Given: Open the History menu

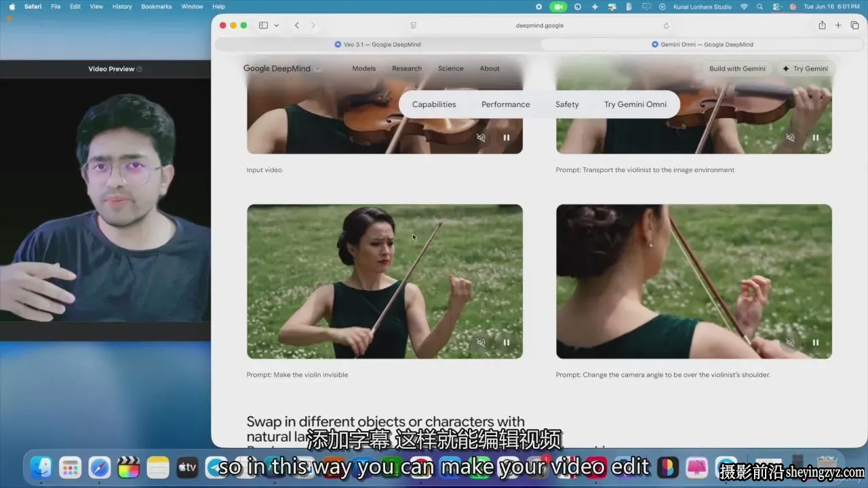Looking at the screenshot, I should (122, 7).
